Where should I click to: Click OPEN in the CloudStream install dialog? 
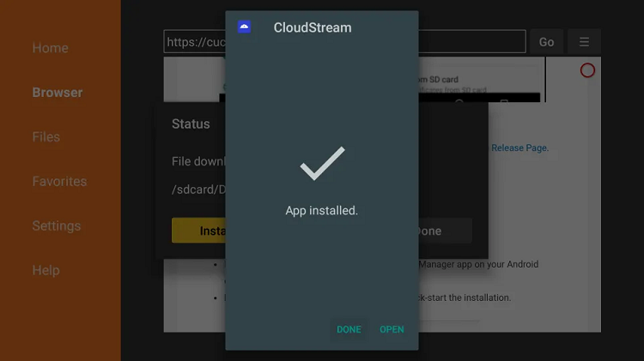pos(392,329)
